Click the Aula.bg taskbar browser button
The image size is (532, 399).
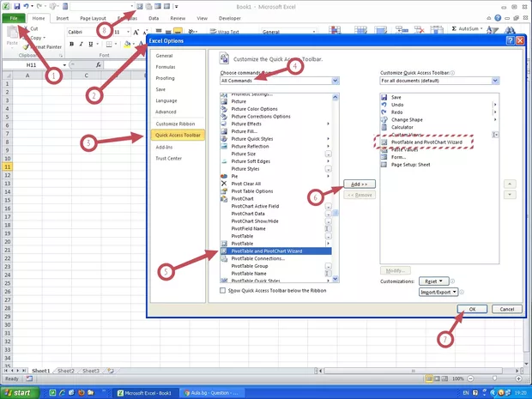[212, 393]
